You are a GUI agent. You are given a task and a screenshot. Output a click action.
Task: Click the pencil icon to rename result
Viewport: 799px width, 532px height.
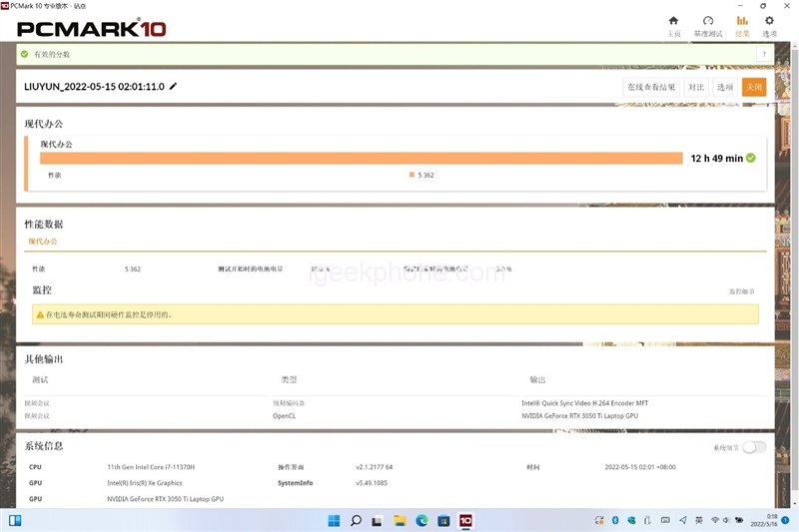[x=173, y=87]
